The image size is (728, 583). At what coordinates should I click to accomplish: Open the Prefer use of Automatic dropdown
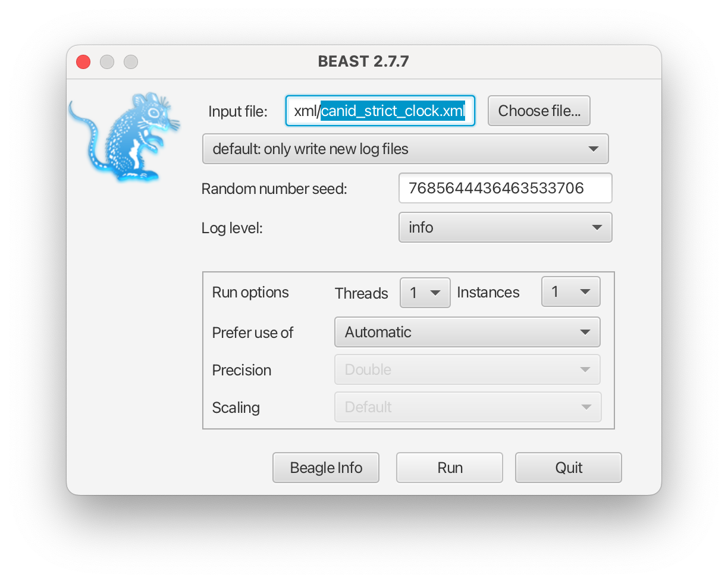(467, 332)
